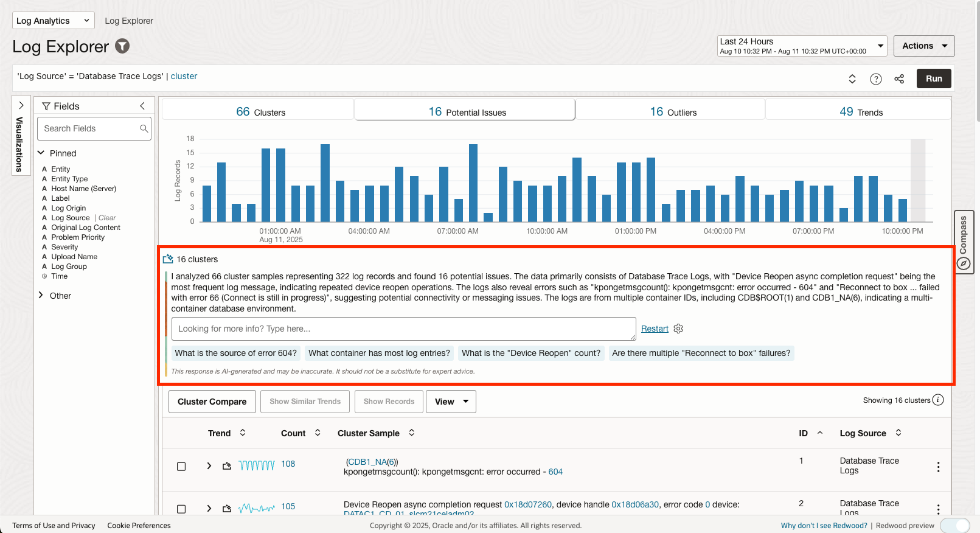Expand the cluster row with count 105

pyautogui.click(x=209, y=509)
